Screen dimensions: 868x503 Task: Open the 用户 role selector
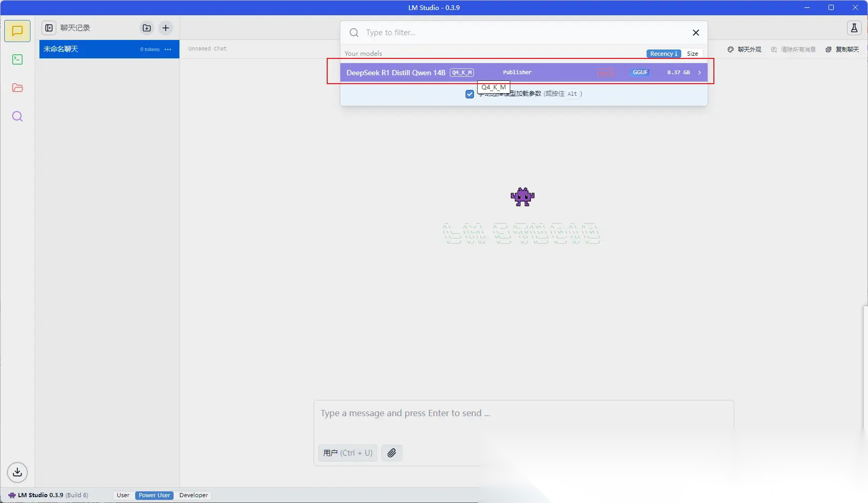point(348,453)
